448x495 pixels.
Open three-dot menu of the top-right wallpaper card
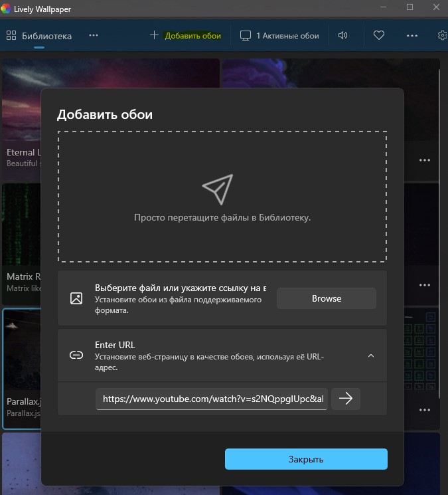coord(425,160)
